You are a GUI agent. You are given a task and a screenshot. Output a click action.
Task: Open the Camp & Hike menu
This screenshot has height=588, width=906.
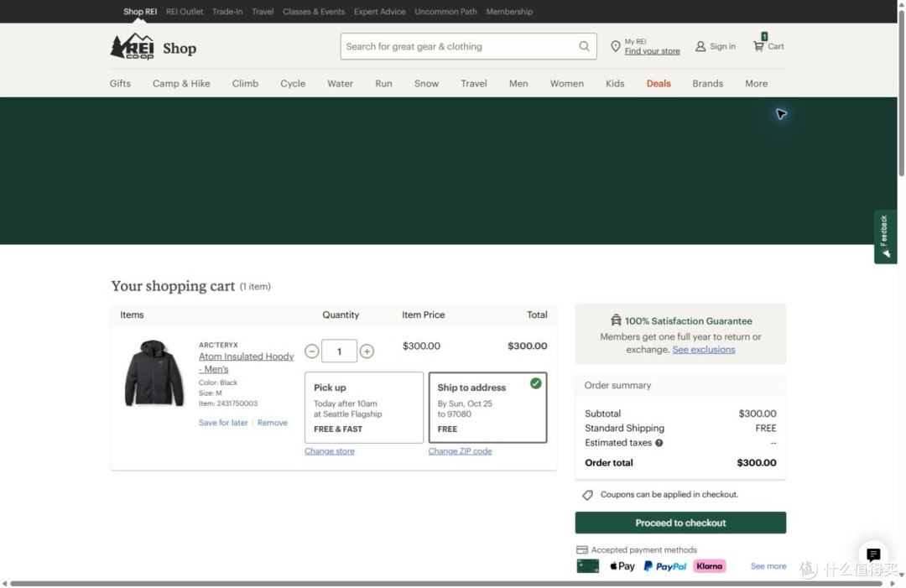click(181, 84)
